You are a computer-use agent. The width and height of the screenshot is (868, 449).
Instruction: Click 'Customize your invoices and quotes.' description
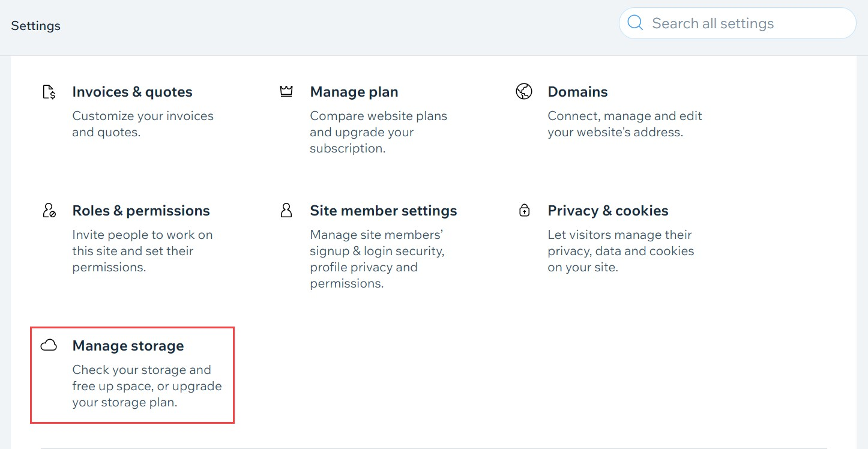[143, 124]
